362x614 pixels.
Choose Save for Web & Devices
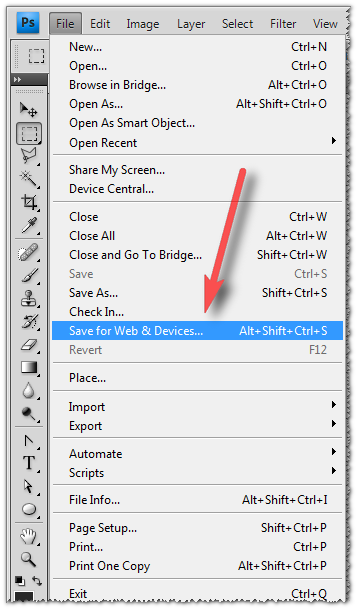pyautogui.click(x=197, y=331)
